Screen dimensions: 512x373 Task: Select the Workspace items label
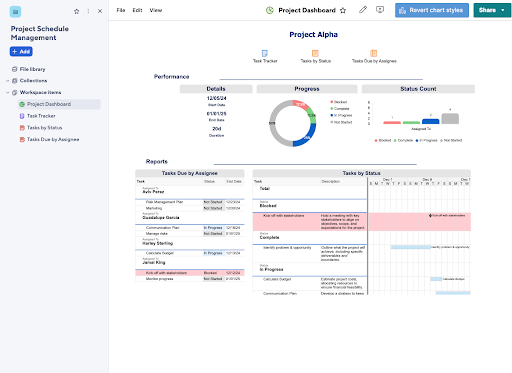40,92
